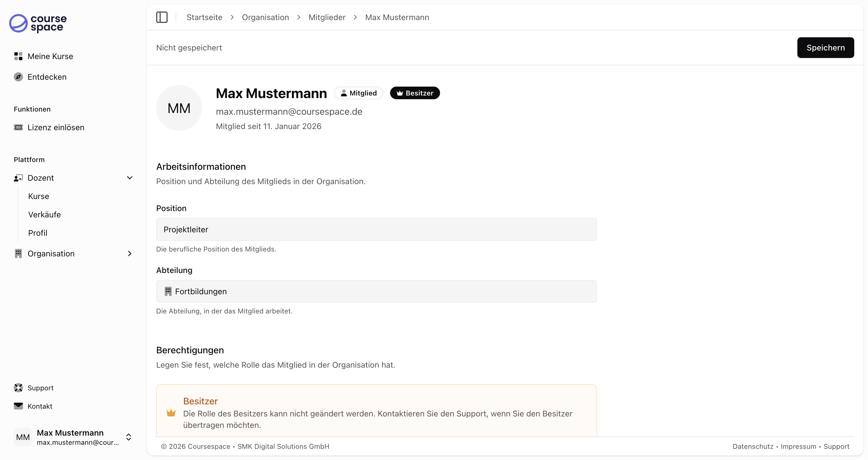868x460 pixels.
Task: Select Verkäufe in the sidebar
Action: coord(44,215)
